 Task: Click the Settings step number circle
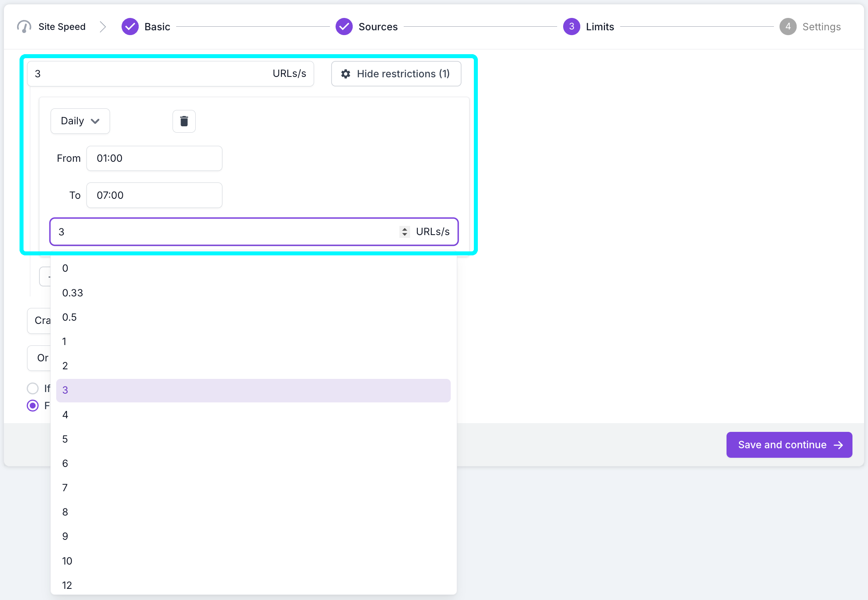(x=788, y=26)
